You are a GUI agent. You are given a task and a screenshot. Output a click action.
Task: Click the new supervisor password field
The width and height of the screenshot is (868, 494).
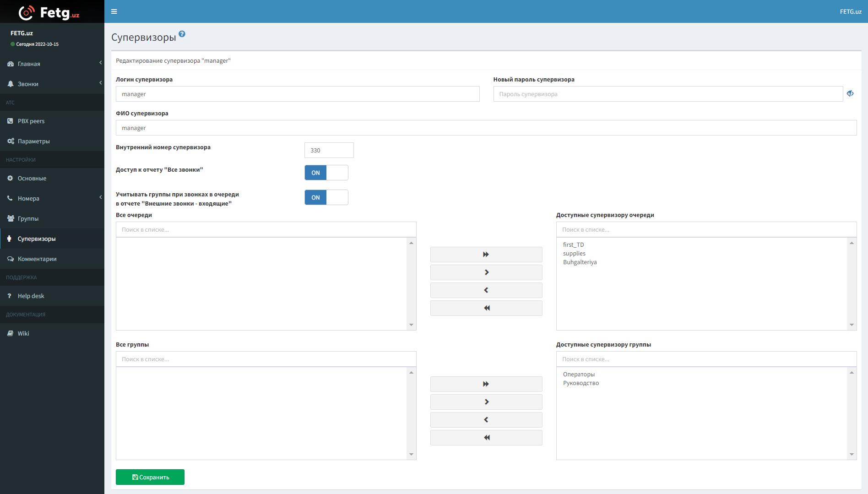pos(668,94)
